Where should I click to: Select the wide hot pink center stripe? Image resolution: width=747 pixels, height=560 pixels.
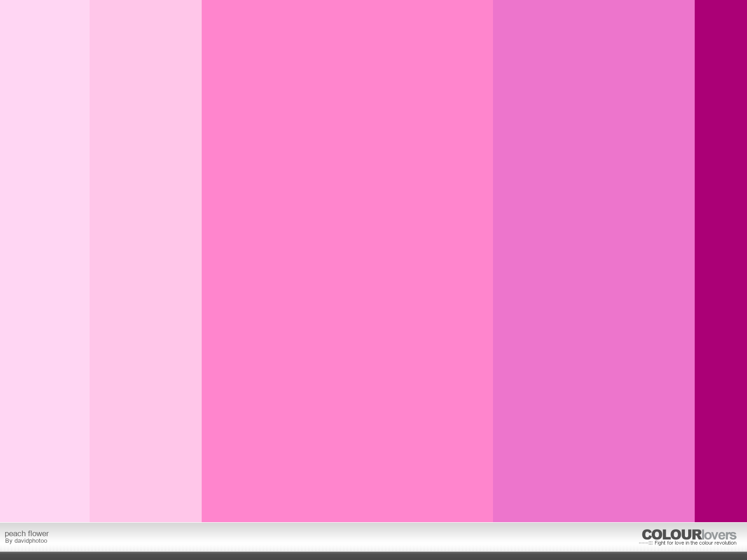pos(347,261)
